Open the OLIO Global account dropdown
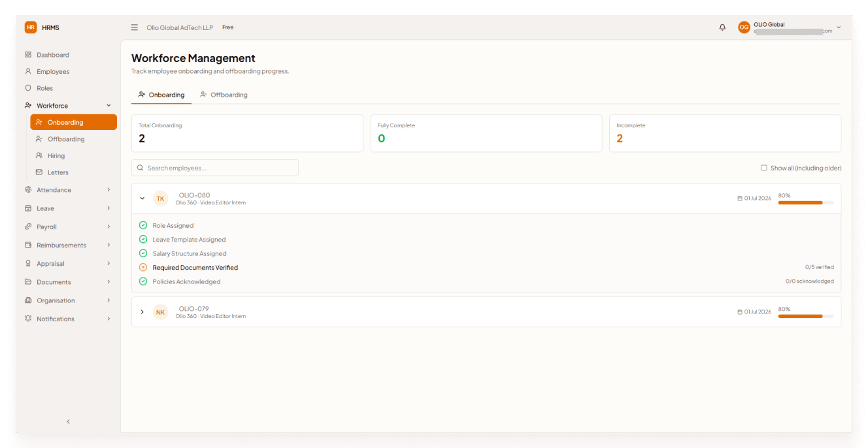868x448 pixels. [790, 27]
